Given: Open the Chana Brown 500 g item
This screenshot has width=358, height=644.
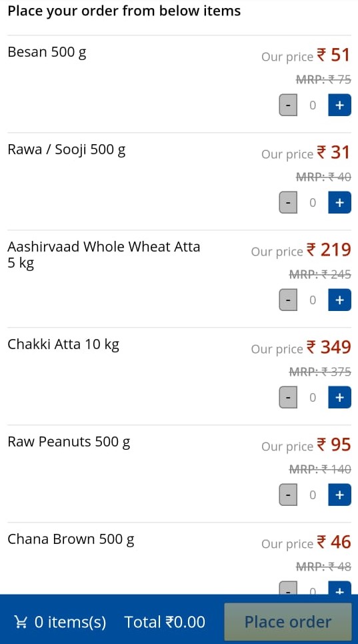Looking at the screenshot, I should click(x=71, y=539).
